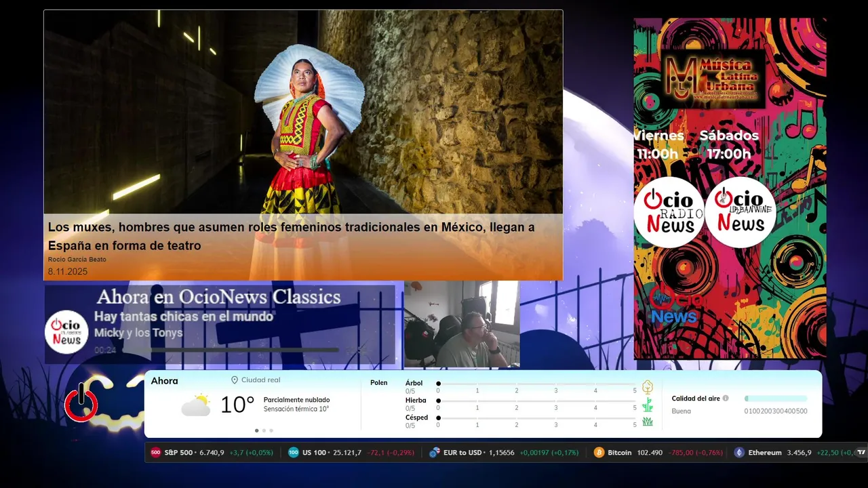Image resolution: width=868 pixels, height=488 pixels.
Task: Select the first weather carousel dot
Action: coord(256,430)
